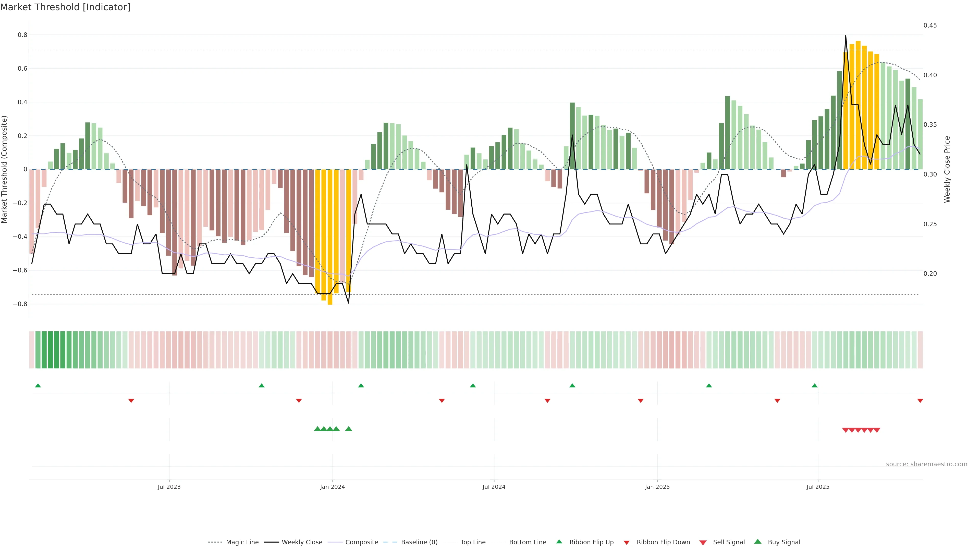Click the Weekly Close Price axis title

pos(947,169)
